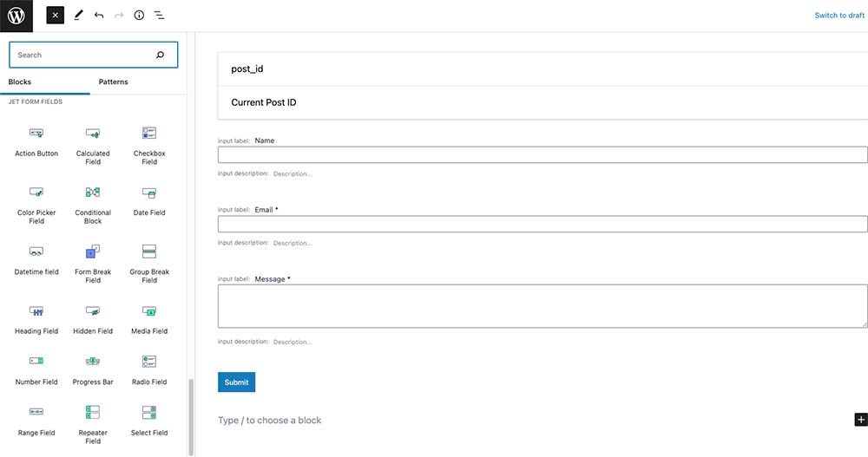Click the Switch to draft link
The width and height of the screenshot is (868, 457).
838,16
